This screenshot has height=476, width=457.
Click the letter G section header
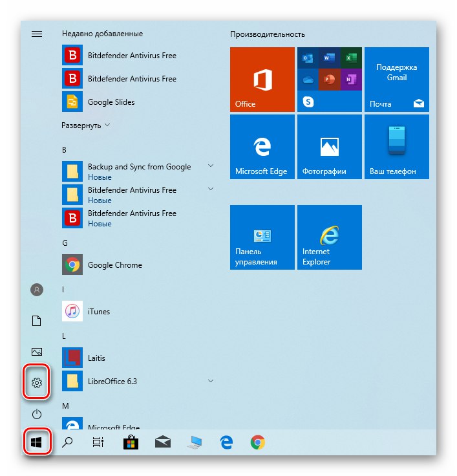pyautogui.click(x=65, y=243)
